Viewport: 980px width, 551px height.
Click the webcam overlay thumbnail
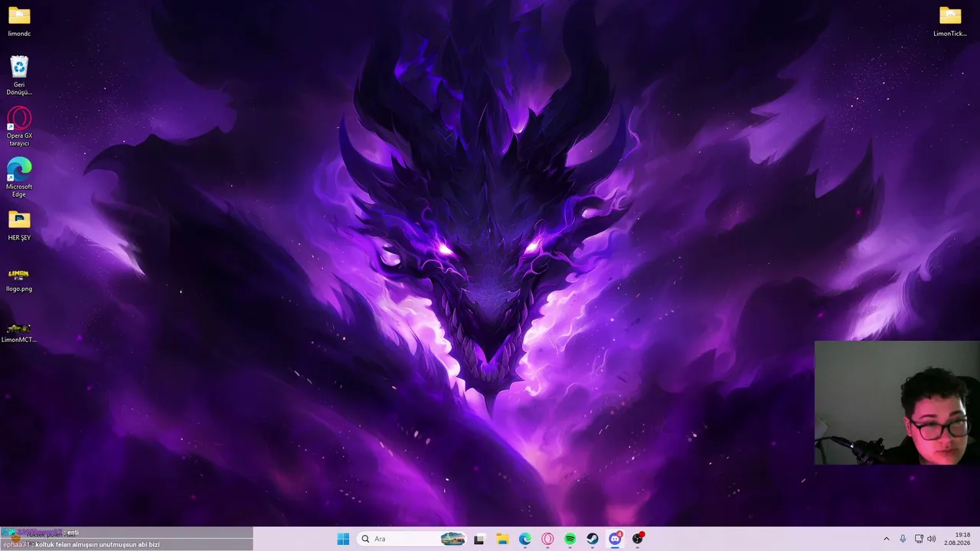click(x=897, y=403)
